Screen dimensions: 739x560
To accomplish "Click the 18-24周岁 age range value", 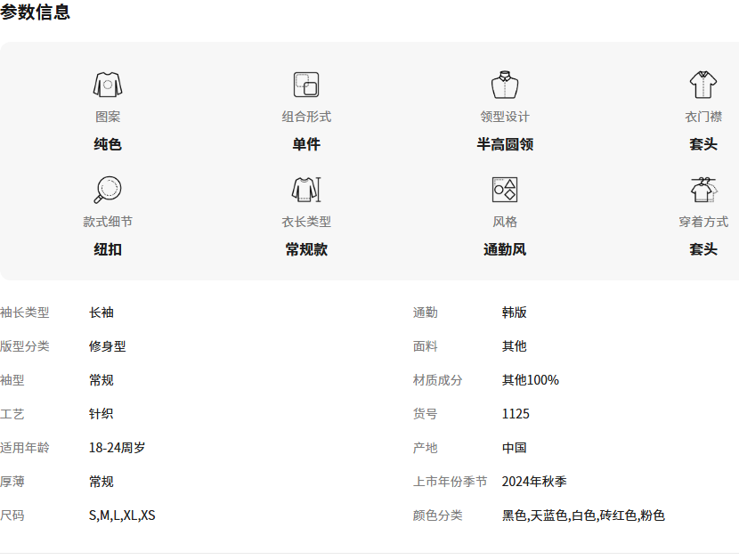I will (x=118, y=448).
